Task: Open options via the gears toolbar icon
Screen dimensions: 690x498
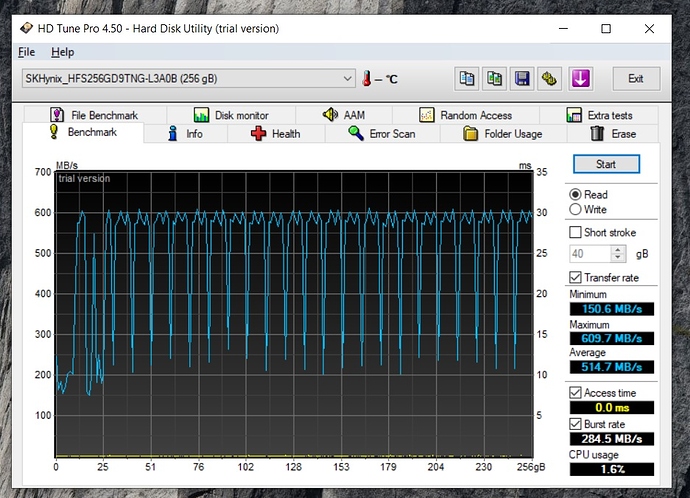Action: [549, 79]
